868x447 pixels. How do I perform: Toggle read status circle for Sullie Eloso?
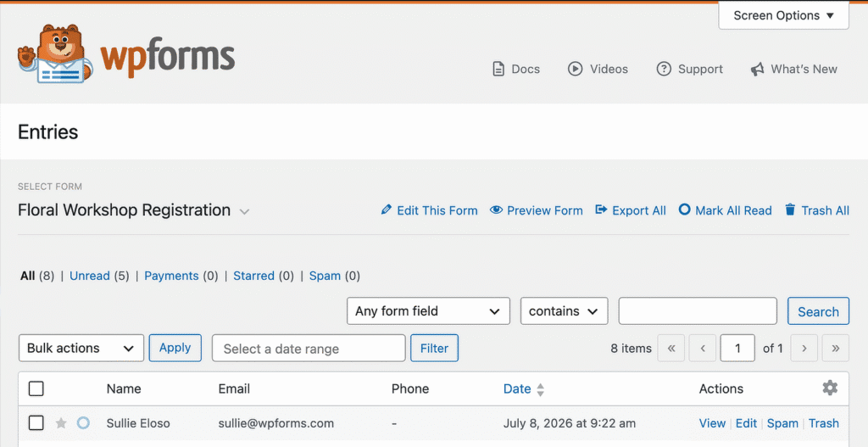[83, 423]
